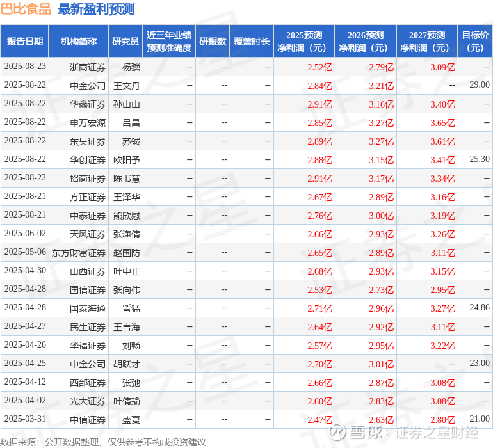Click the target price 23.00
The image size is (493, 448).
pyautogui.click(x=480, y=363)
